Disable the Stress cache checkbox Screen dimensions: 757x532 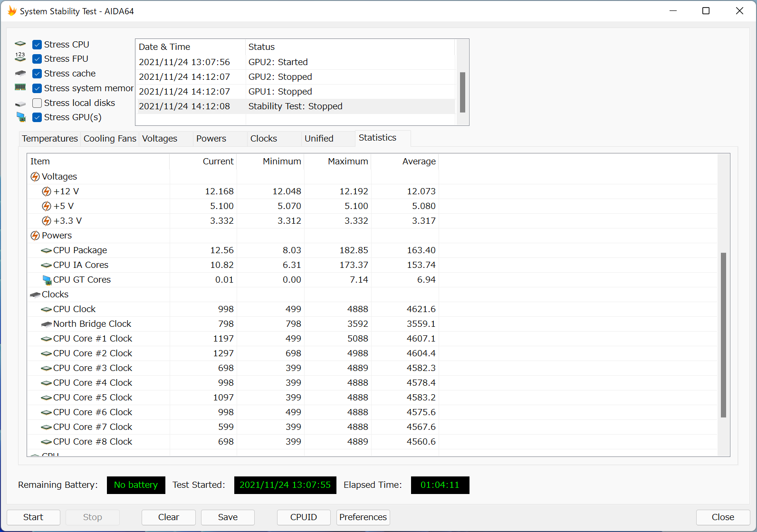pos(37,74)
